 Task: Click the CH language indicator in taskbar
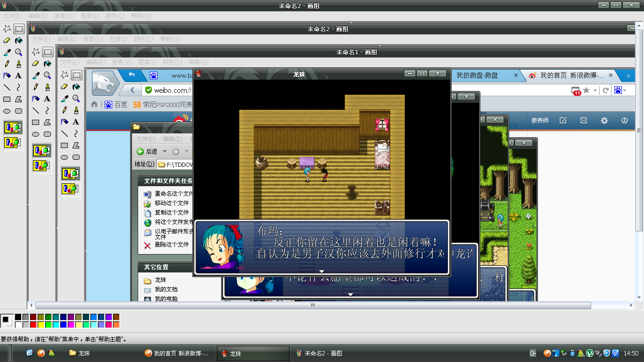click(533, 353)
